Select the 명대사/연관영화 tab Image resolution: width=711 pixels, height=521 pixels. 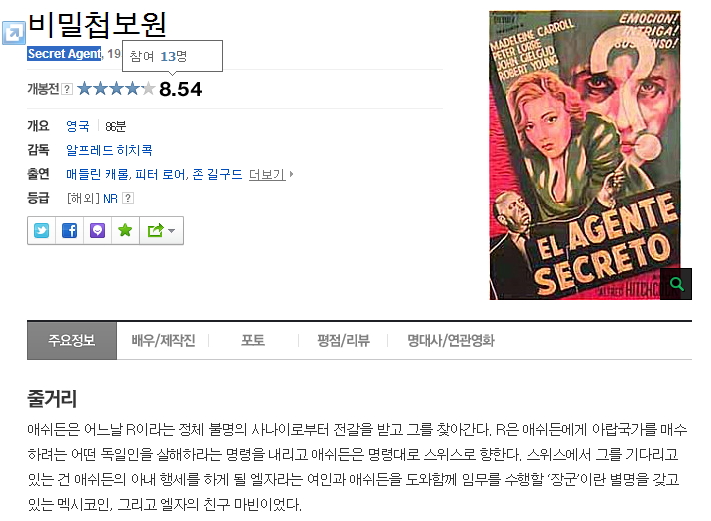click(x=450, y=341)
